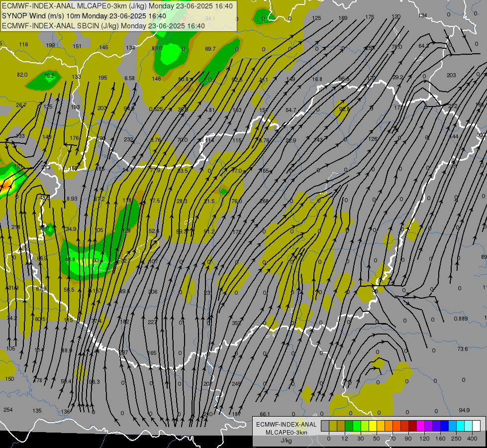487x448 pixels.
Task: Click the map value 254
Action: point(8,410)
